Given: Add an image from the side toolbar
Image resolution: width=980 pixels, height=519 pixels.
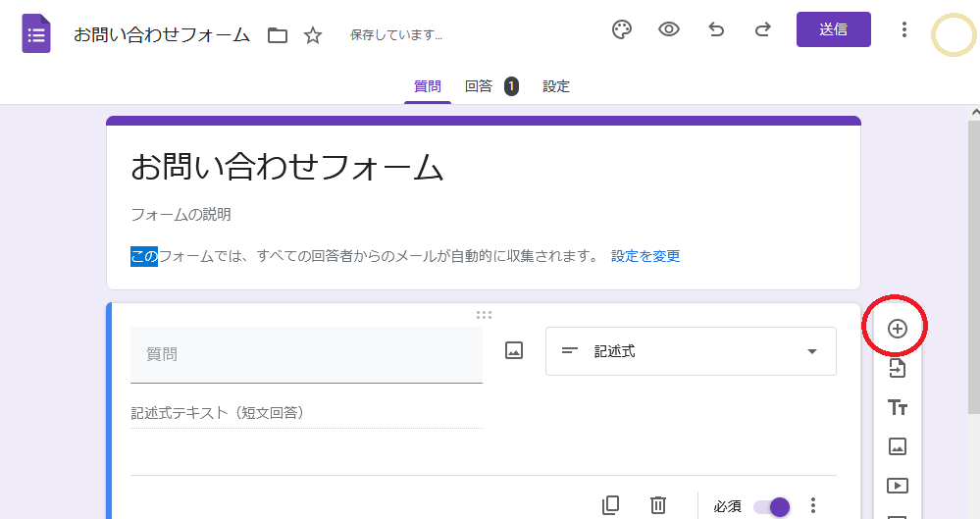Looking at the screenshot, I should 898,446.
